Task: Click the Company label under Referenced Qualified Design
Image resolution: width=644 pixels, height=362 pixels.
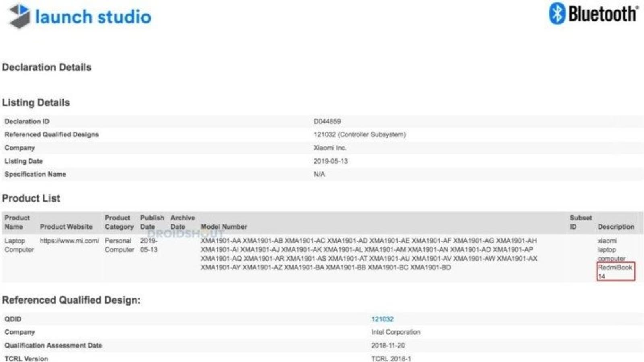Action: (20, 332)
